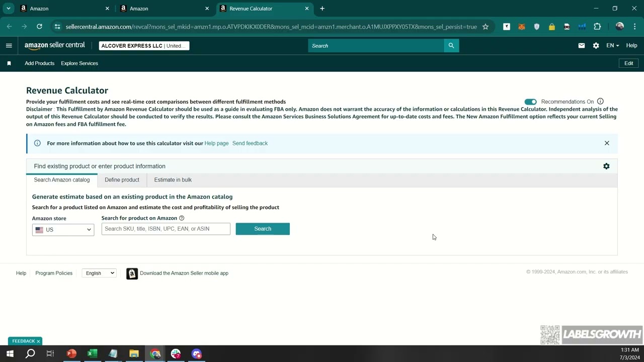Click the bookmark flag icon below the header
The width and height of the screenshot is (644, 362).
tap(9, 63)
